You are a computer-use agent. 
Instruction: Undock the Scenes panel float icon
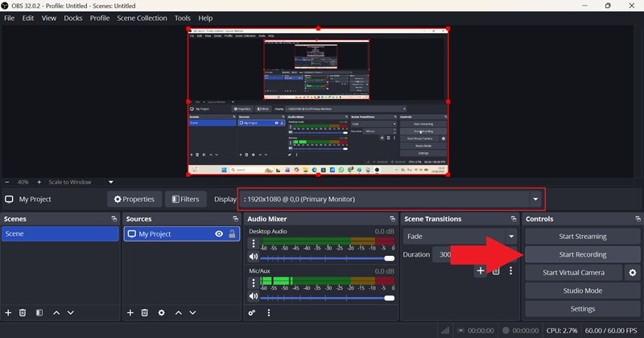click(114, 219)
